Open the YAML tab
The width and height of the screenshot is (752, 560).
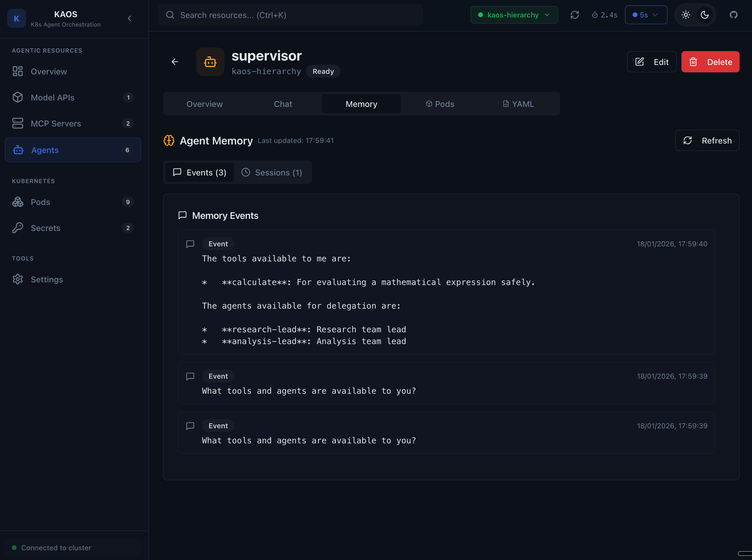518,104
